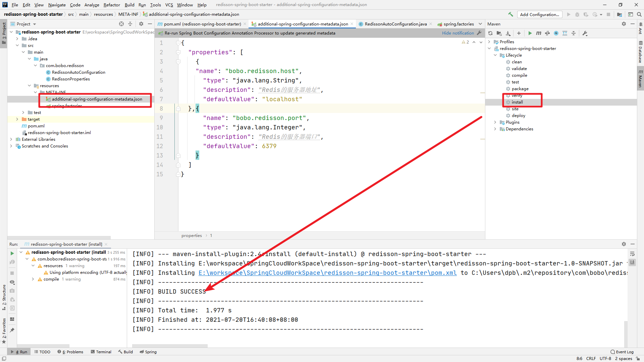This screenshot has width=644, height=362.
Task: Toggle pin tab in Run panel
Action: click(12, 330)
